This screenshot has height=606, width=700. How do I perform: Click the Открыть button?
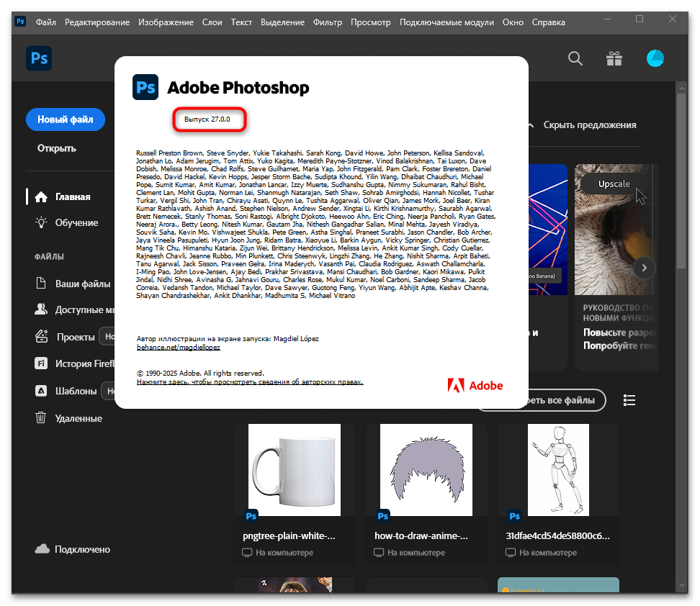tap(57, 148)
